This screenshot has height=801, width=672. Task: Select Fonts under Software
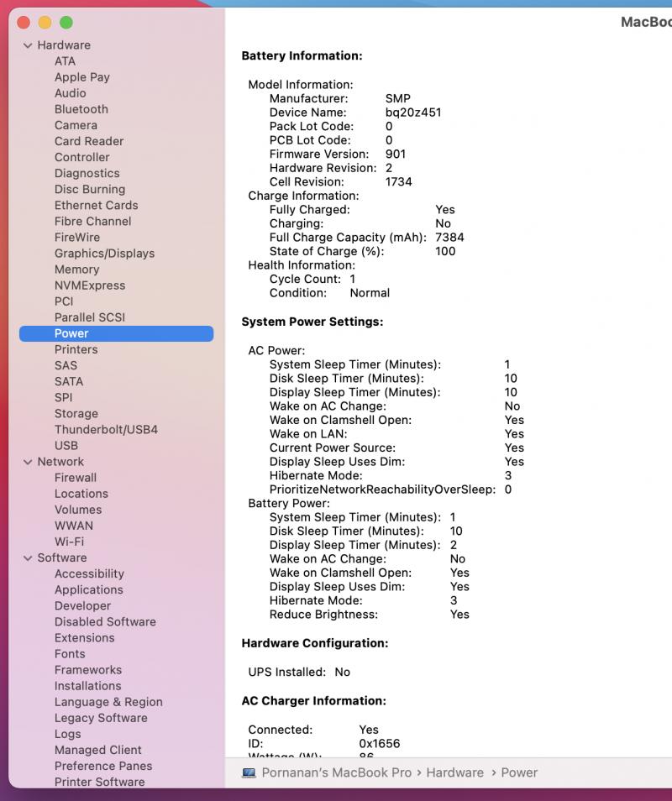point(70,654)
